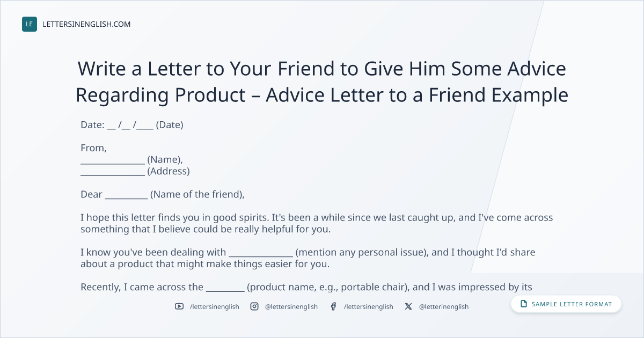Viewport: 644px width, 338px height.
Task: Click the main letter title heading
Action: pos(322,82)
